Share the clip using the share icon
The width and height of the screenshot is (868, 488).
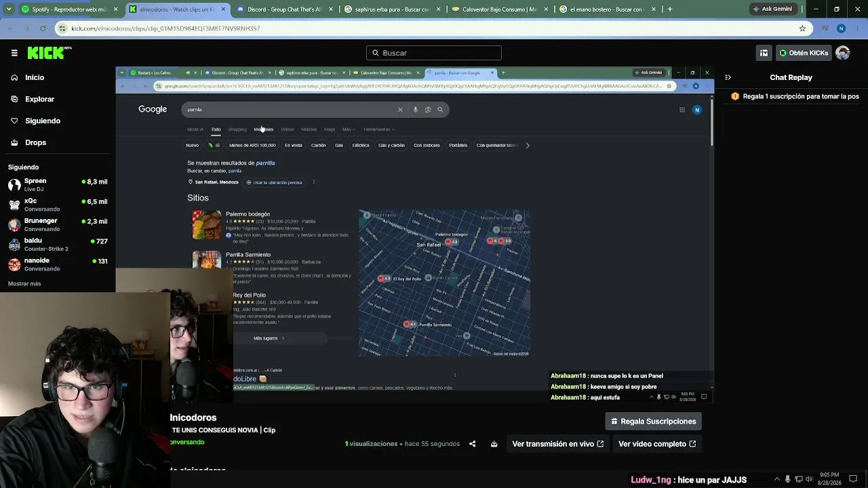pos(473,444)
